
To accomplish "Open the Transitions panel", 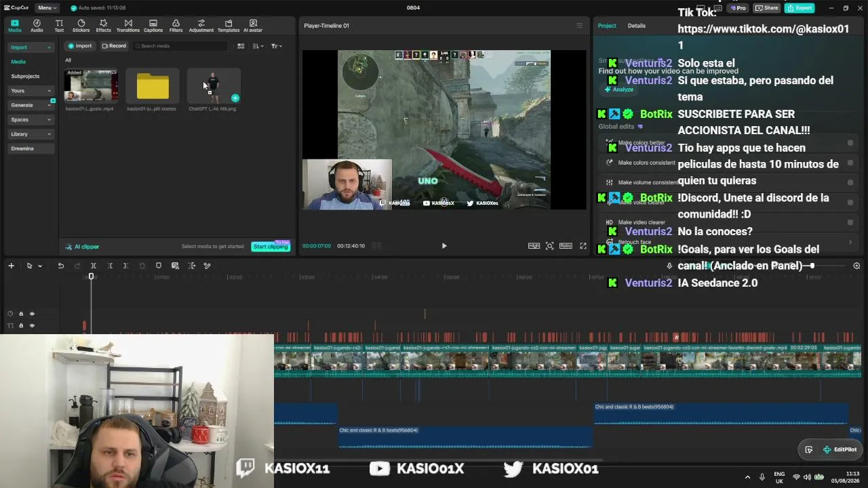I will tap(127, 26).
